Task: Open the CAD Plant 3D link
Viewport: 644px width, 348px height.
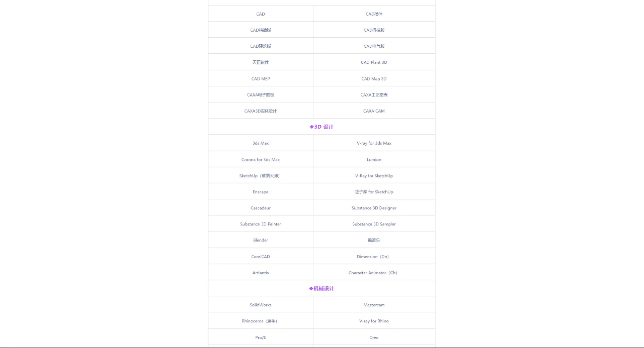Action: (x=374, y=62)
